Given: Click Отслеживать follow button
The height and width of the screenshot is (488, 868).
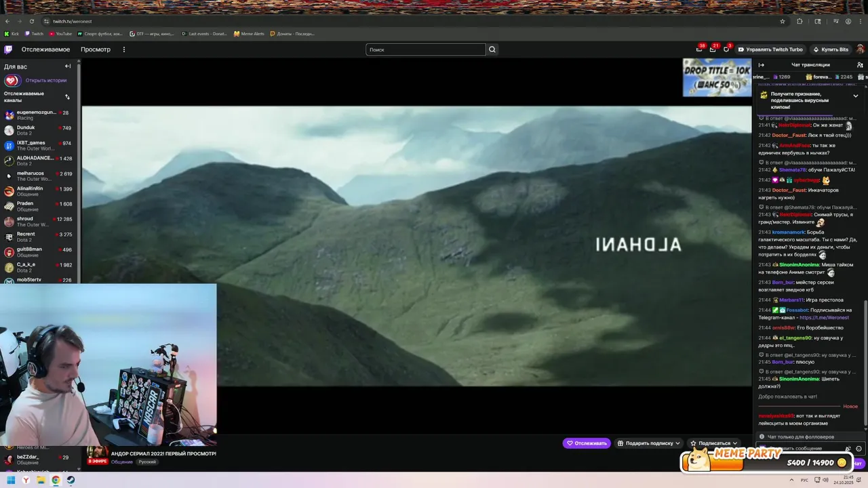Looking at the screenshot, I should point(587,443).
